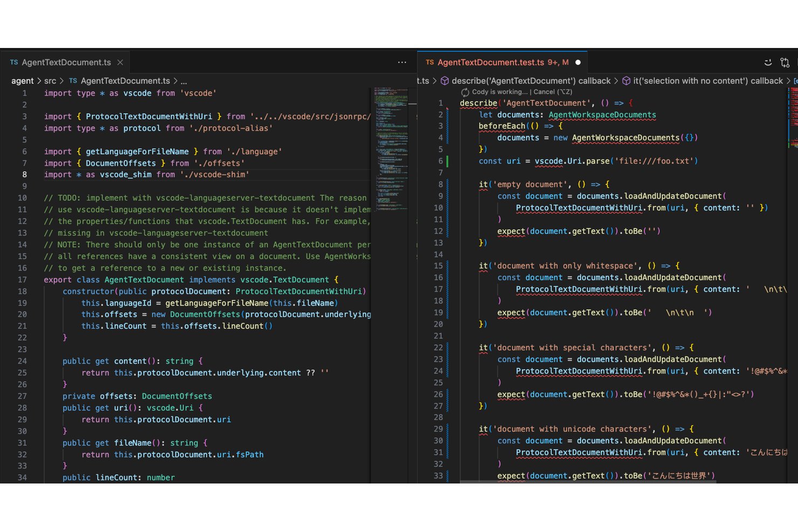The width and height of the screenshot is (798, 532).
Task: Click the left editor minimap
Action: coord(391,151)
